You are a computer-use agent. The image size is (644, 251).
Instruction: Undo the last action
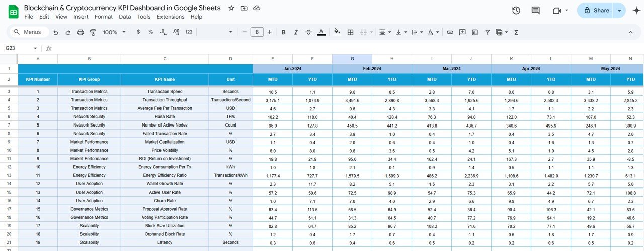click(x=55, y=32)
